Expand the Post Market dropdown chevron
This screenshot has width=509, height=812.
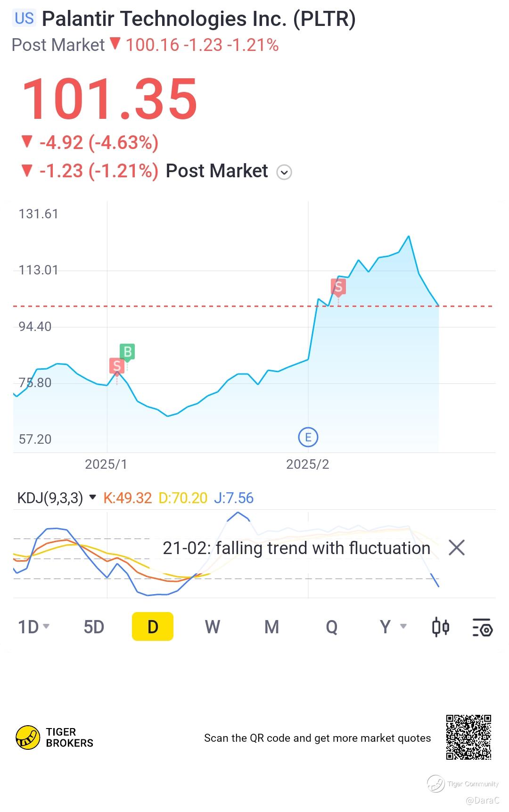coord(284,172)
